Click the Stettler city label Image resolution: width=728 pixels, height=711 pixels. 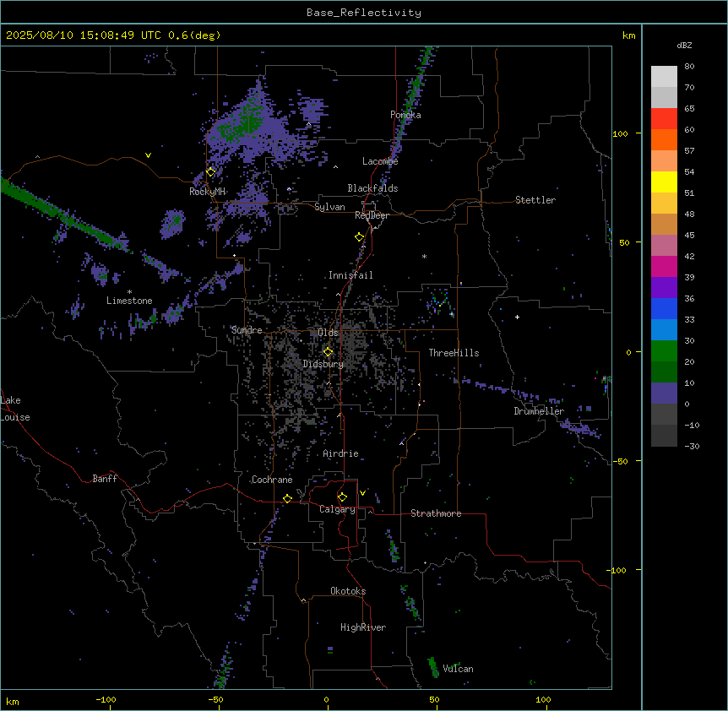[535, 200]
